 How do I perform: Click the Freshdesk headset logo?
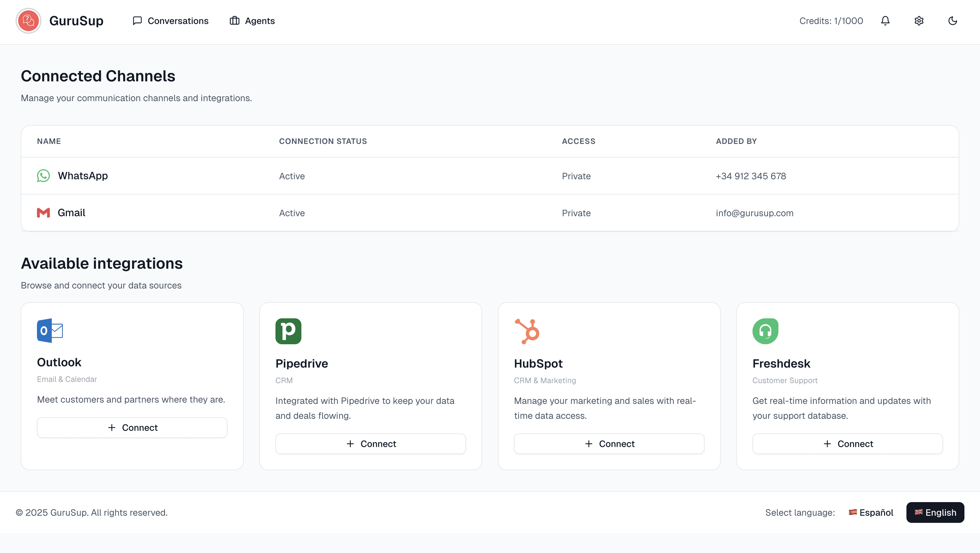tap(765, 331)
